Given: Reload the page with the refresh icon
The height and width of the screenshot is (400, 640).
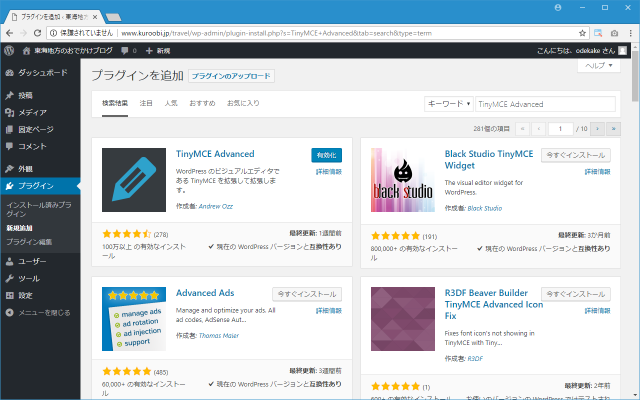Looking at the screenshot, I should pyautogui.click(x=37, y=33).
